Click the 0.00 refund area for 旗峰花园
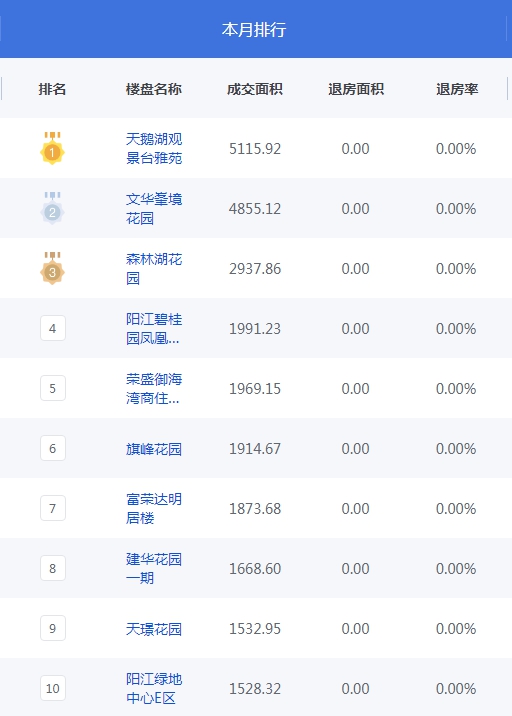The height and width of the screenshot is (716, 512). pyautogui.click(x=355, y=449)
